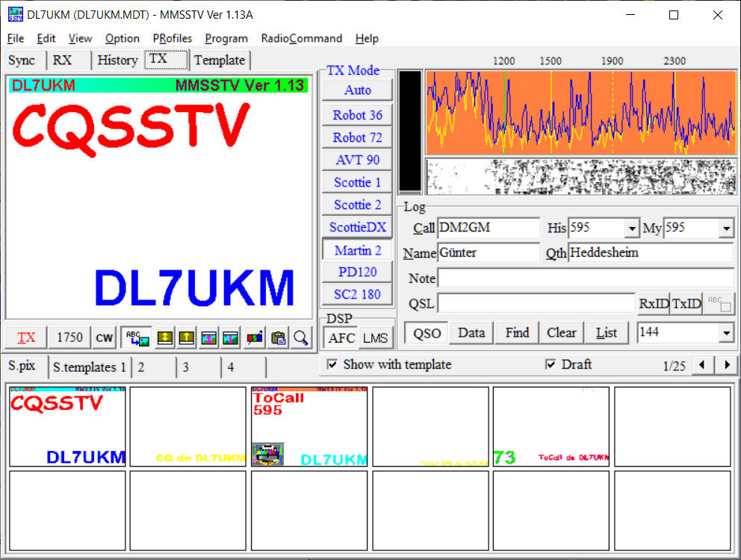Click the clipboard paste icon
This screenshot has width=741, height=560.
278,337
